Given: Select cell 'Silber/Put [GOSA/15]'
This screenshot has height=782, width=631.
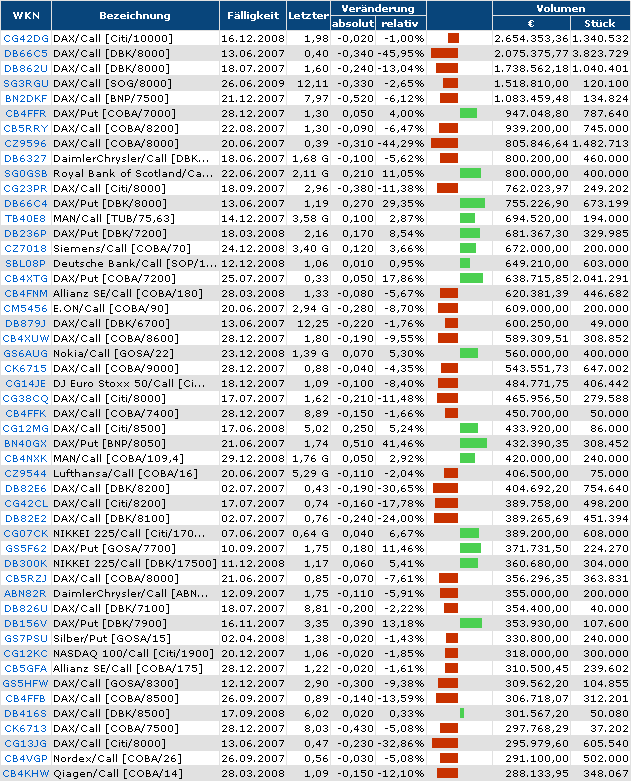Looking at the screenshot, I should coord(135,638).
